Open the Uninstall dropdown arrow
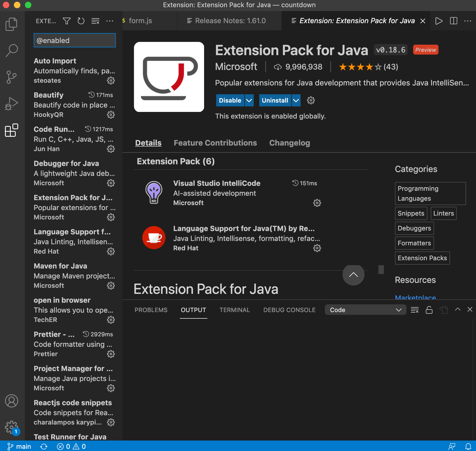Screen dimensions: 476x451 point(296,100)
